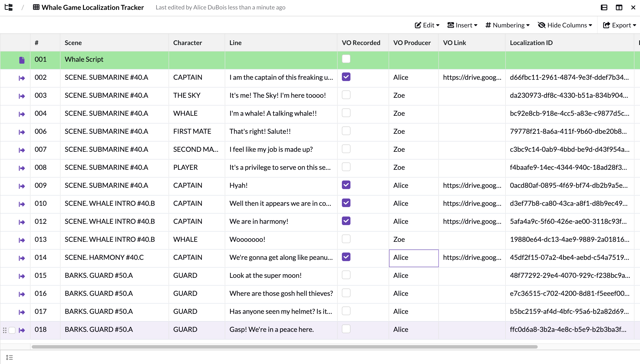
Task: Open VO link for row 010
Action: 472,203
